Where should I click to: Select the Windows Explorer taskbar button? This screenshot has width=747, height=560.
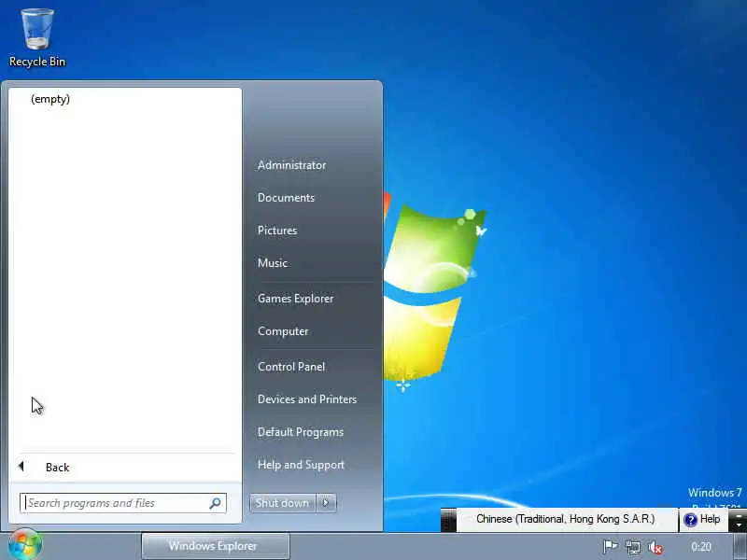(216, 546)
